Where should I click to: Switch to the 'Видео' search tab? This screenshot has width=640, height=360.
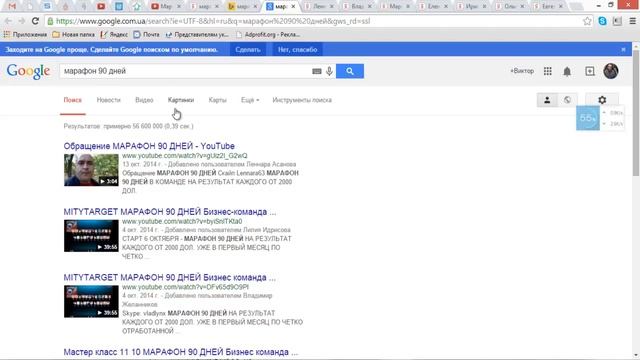[x=144, y=100]
